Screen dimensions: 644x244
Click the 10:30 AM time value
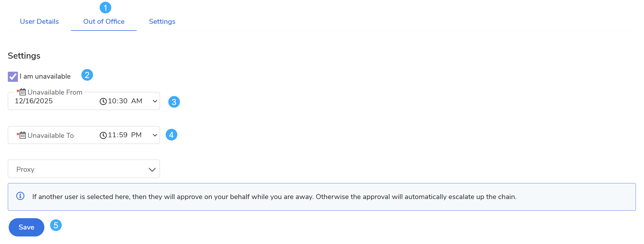(125, 101)
